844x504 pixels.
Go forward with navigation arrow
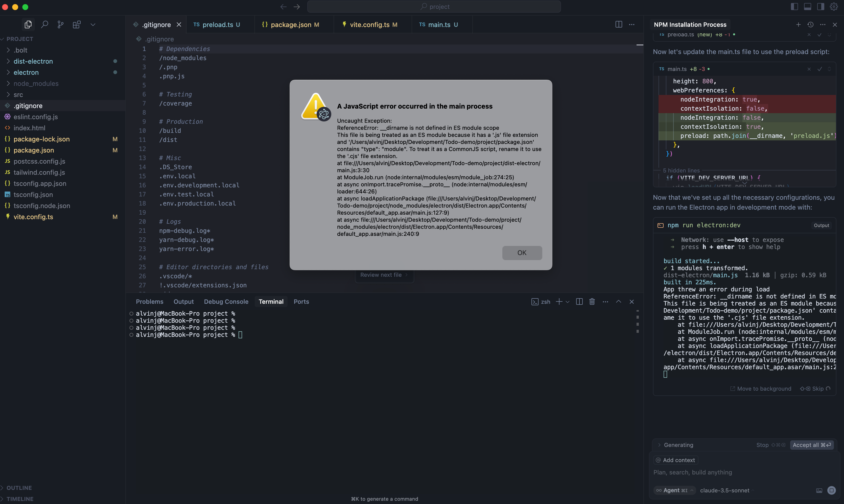point(297,7)
